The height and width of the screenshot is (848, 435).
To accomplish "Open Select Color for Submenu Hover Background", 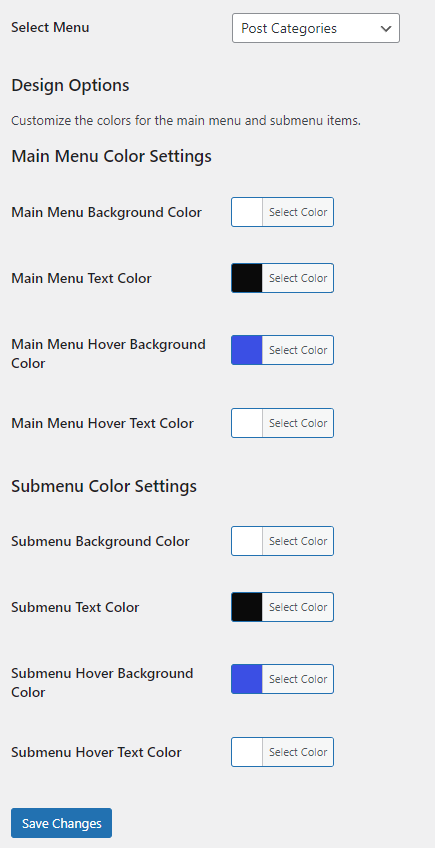I will point(298,679).
